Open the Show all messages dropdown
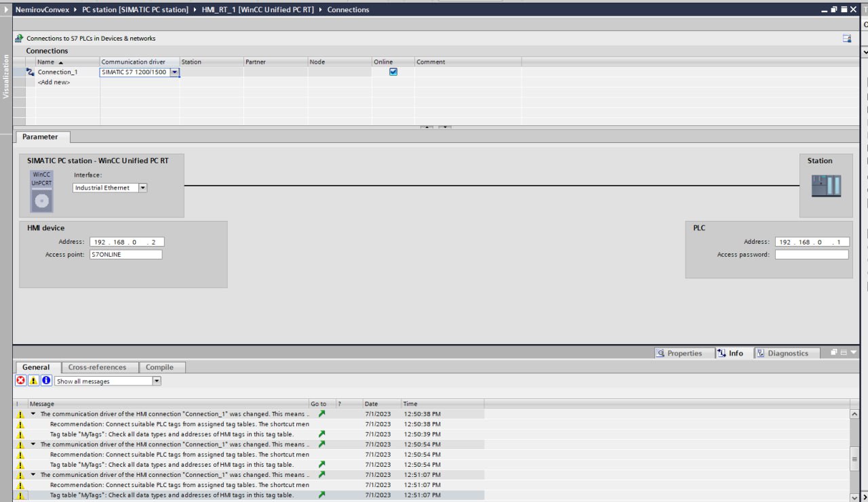This screenshot has height=502, width=868. tap(157, 381)
